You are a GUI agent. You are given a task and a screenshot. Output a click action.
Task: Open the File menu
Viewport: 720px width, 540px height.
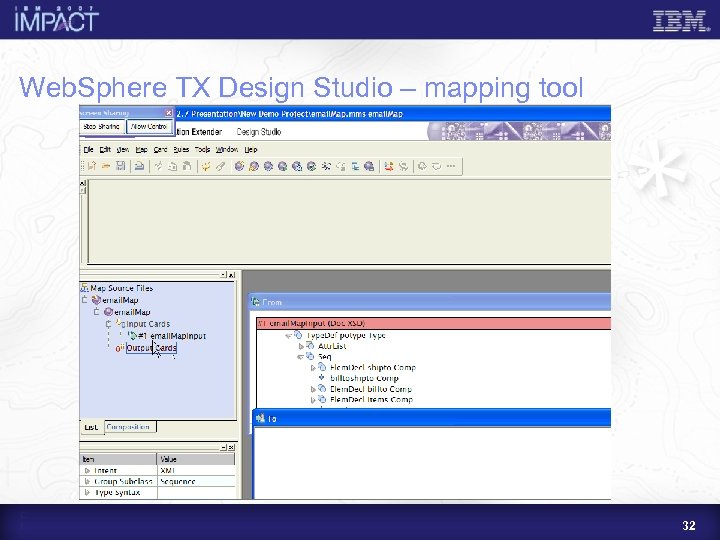pyautogui.click(x=89, y=149)
